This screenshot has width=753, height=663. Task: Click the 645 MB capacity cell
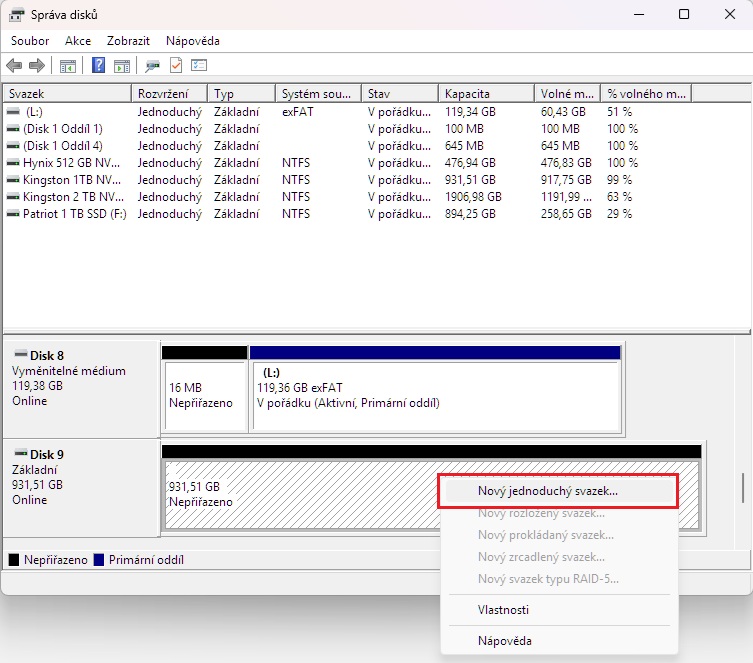click(x=464, y=145)
